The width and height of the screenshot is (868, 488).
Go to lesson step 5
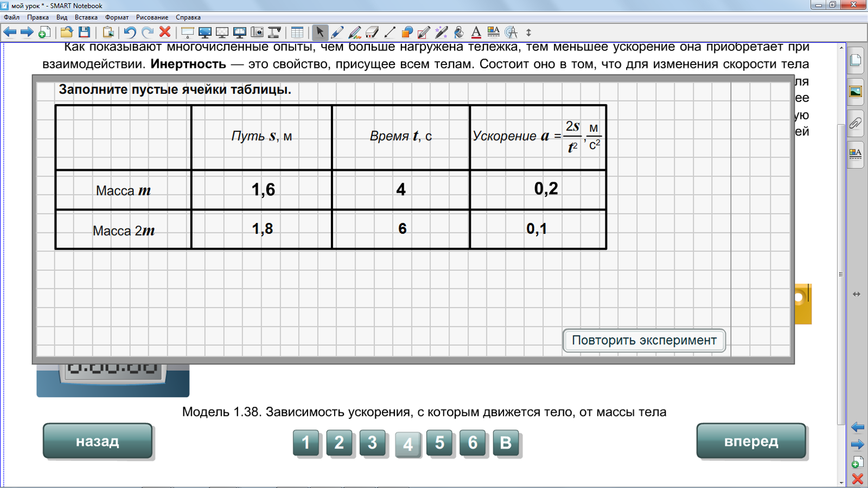tap(439, 443)
